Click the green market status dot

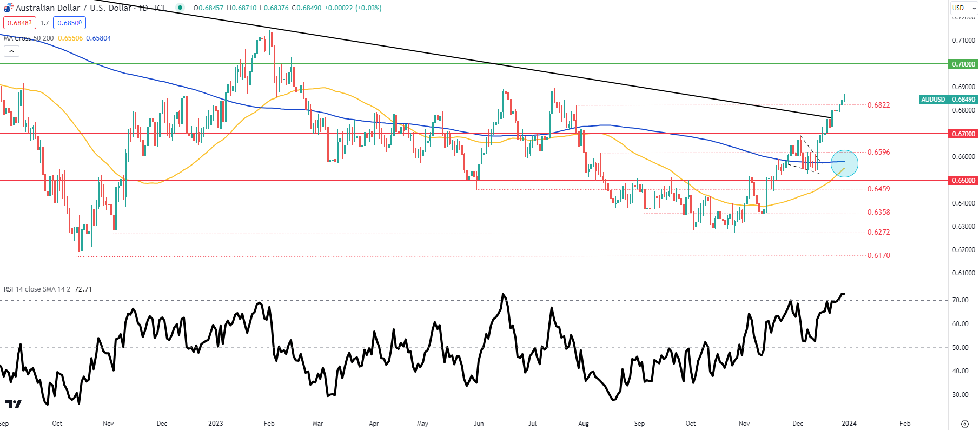point(180,8)
